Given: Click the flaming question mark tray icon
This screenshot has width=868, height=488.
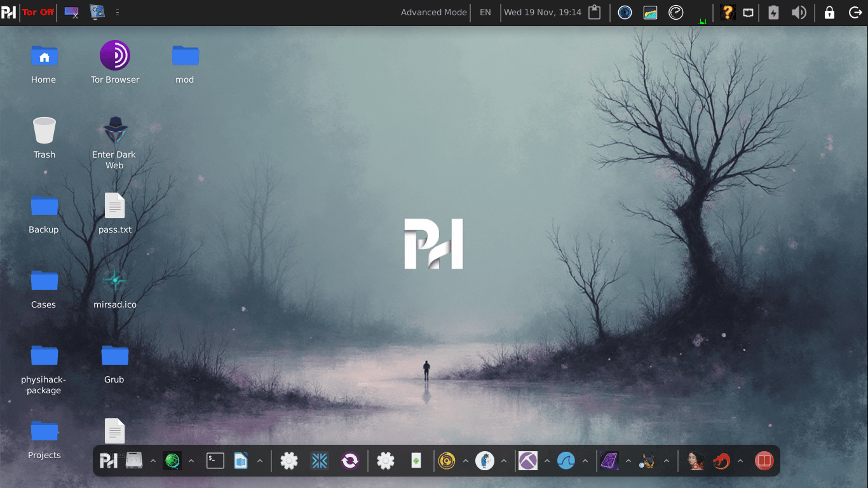Looking at the screenshot, I should (x=726, y=12).
